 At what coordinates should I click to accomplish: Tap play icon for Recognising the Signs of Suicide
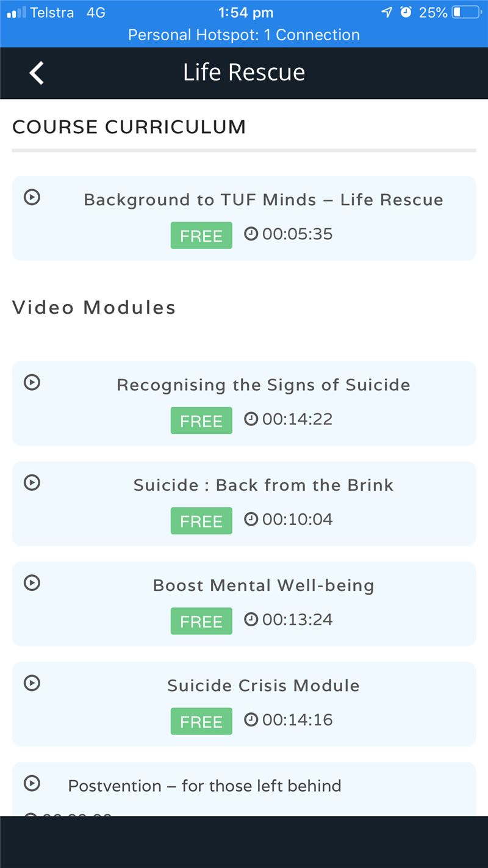point(32,382)
